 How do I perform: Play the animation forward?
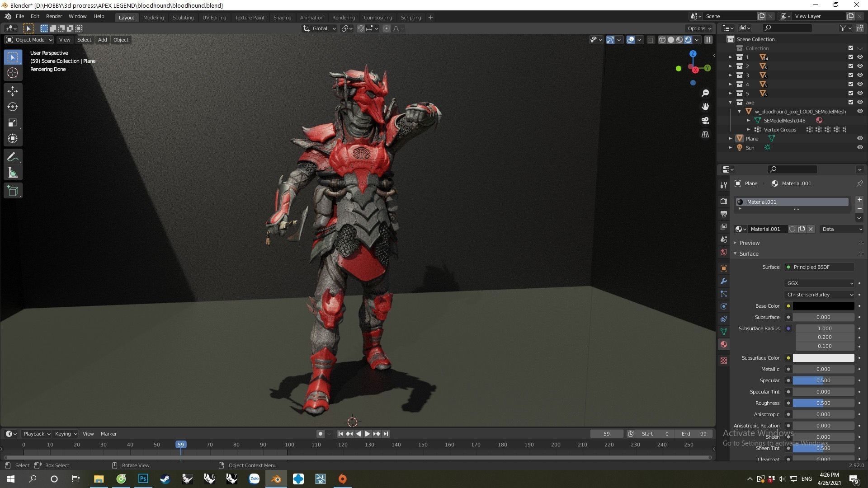tap(368, 434)
